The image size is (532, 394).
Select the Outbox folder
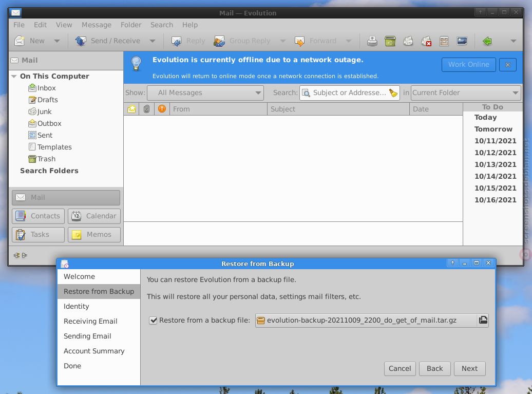[x=45, y=123]
